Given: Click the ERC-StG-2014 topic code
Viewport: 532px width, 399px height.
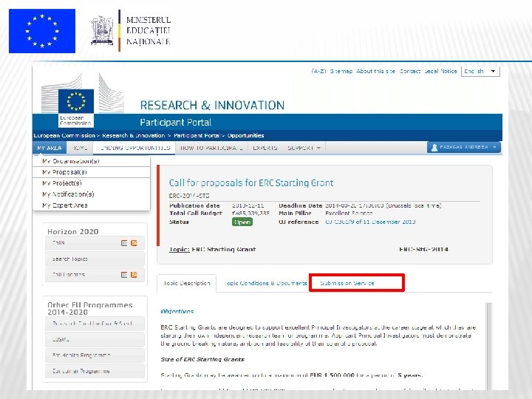Looking at the screenshot, I should 423,250.
